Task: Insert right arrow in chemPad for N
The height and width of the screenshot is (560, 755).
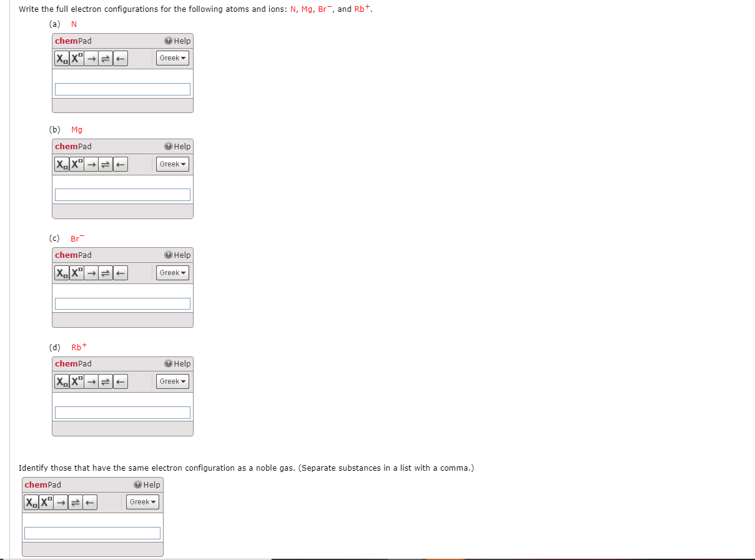Action: 92,59
